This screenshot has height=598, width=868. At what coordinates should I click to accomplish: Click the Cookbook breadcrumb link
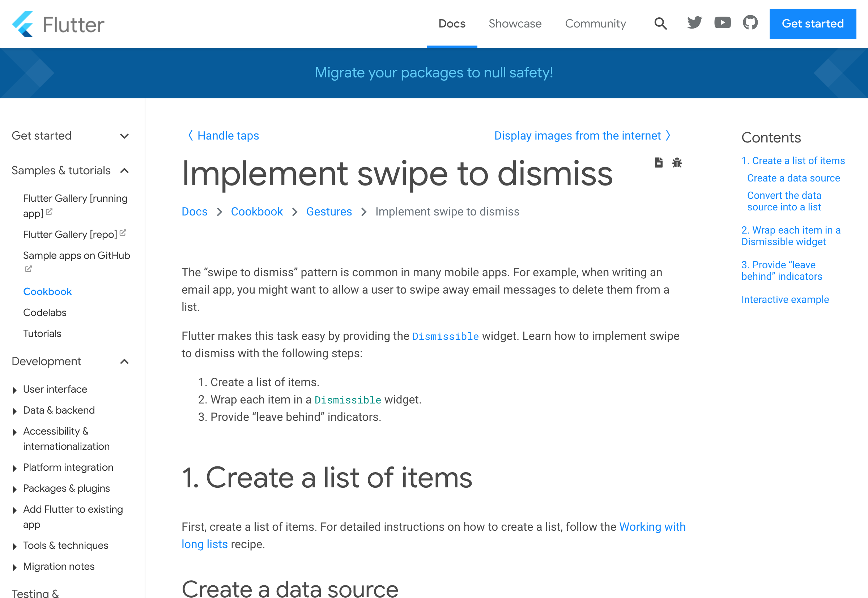tap(257, 212)
